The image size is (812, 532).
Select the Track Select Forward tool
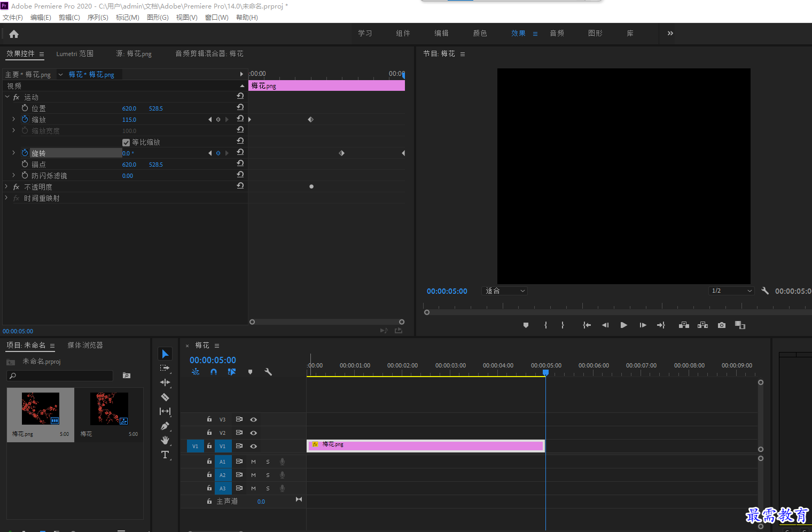click(x=165, y=368)
